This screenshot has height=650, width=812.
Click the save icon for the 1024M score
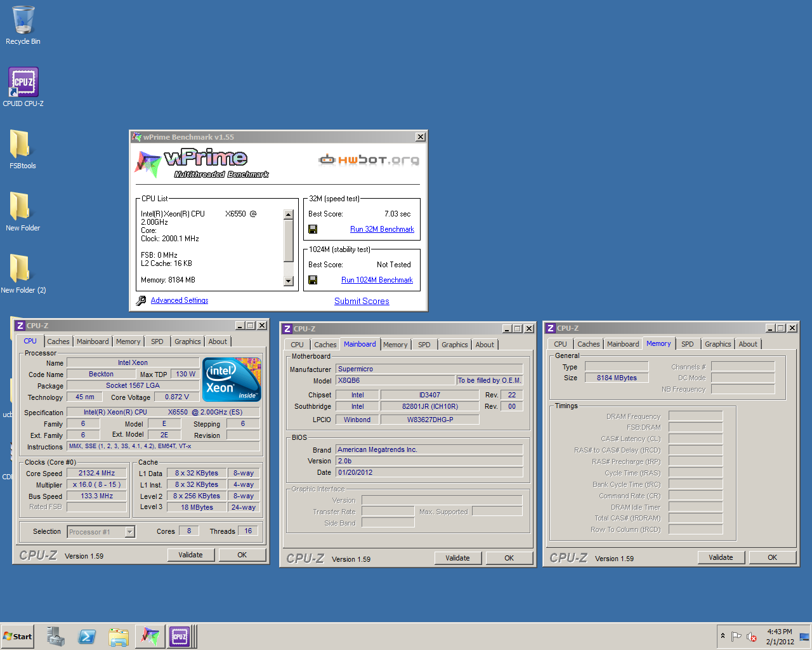313,280
